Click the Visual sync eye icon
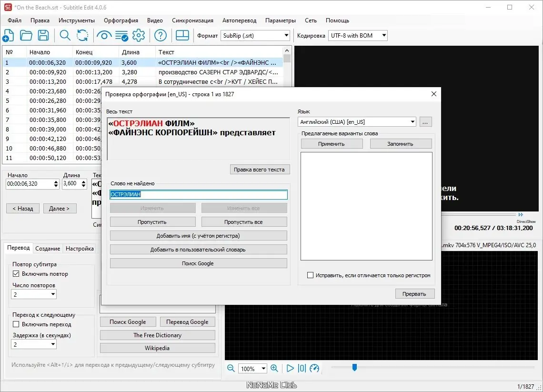The width and height of the screenshot is (543, 392). pyautogui.click(x=104, y=35)
